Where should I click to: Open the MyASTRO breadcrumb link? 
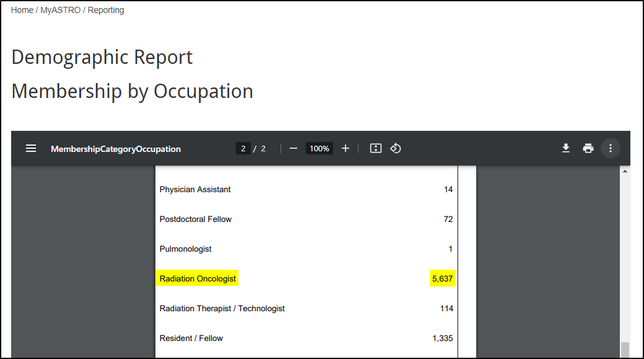pos(60,10)
